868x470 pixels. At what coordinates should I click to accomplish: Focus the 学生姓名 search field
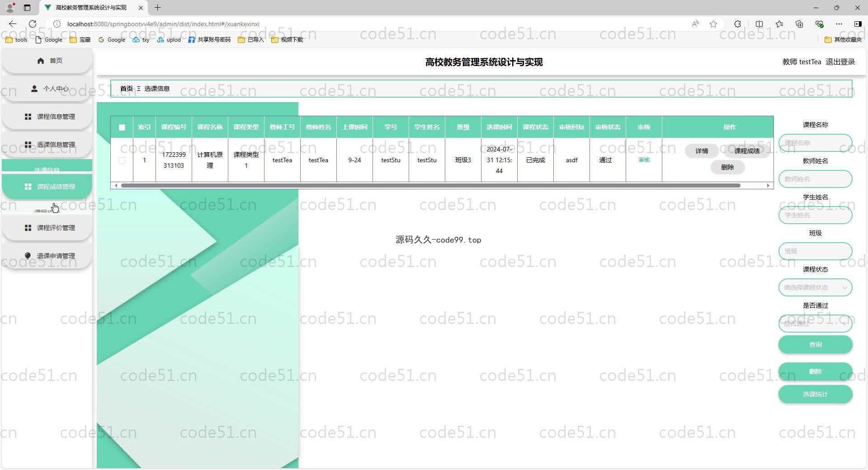[x=815, y=215]
